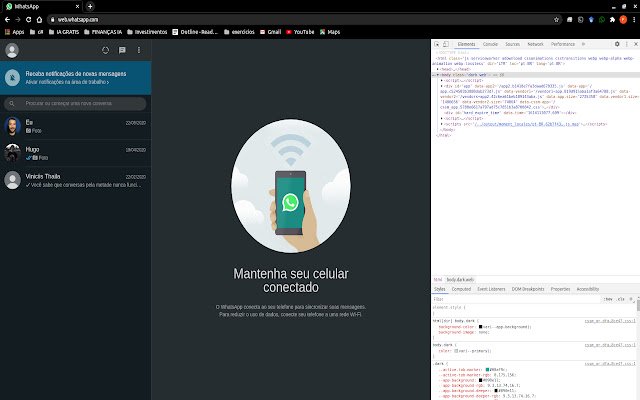The image size is (640, 400).
Task: Bookmark this page with the star icon
Action: click(556, 20)
